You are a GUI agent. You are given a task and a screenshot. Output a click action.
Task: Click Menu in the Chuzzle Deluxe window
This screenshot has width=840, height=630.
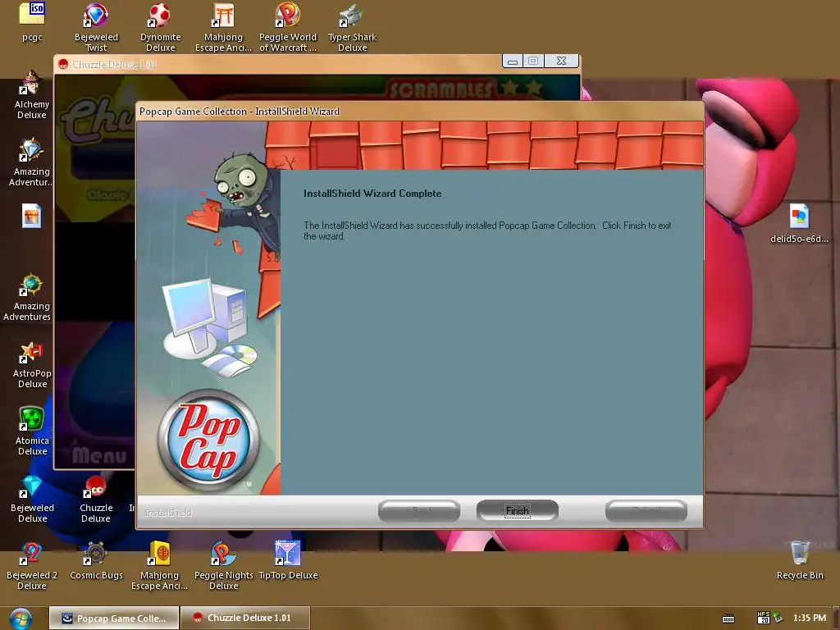pyautogui.click(x=99, y=454)
